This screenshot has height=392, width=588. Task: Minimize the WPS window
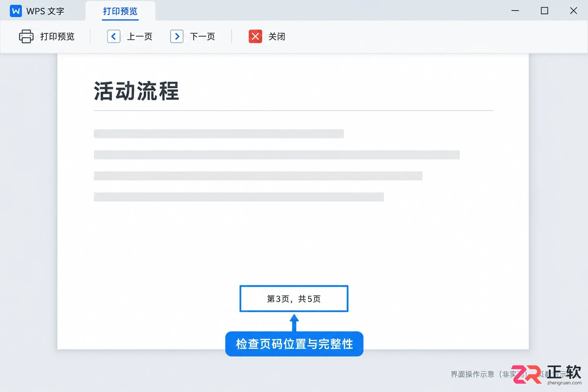515,11
